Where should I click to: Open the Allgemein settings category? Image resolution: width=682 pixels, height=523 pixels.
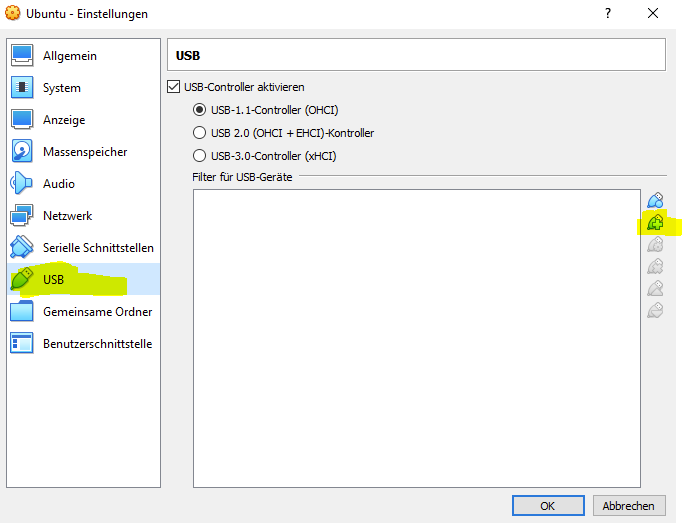83,56
